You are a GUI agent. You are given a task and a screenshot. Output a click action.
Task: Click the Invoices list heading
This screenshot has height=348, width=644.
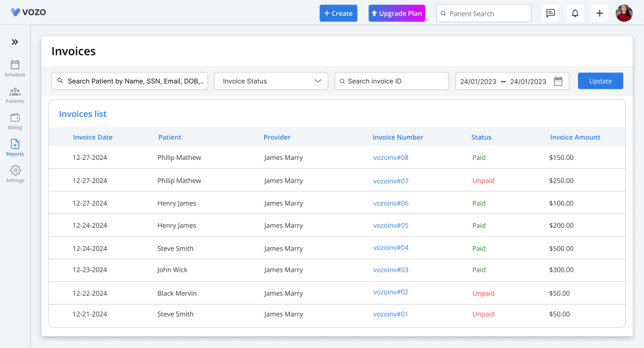click(82, 114)
